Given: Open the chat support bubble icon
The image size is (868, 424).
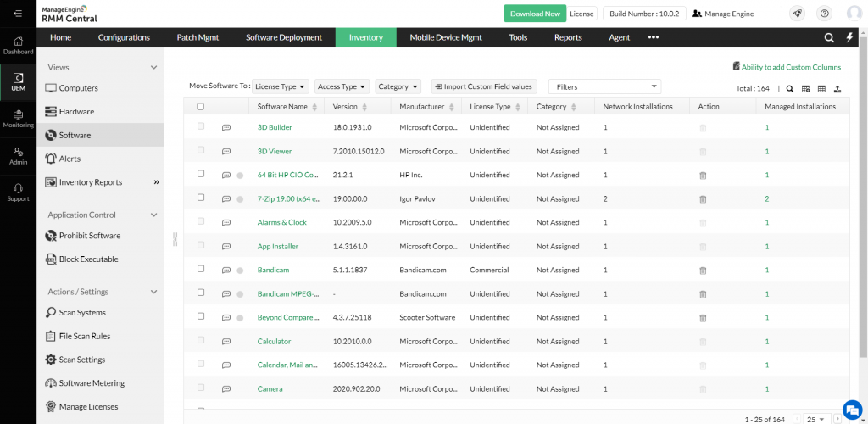Looking at the screenshot, I should point(852,408).
